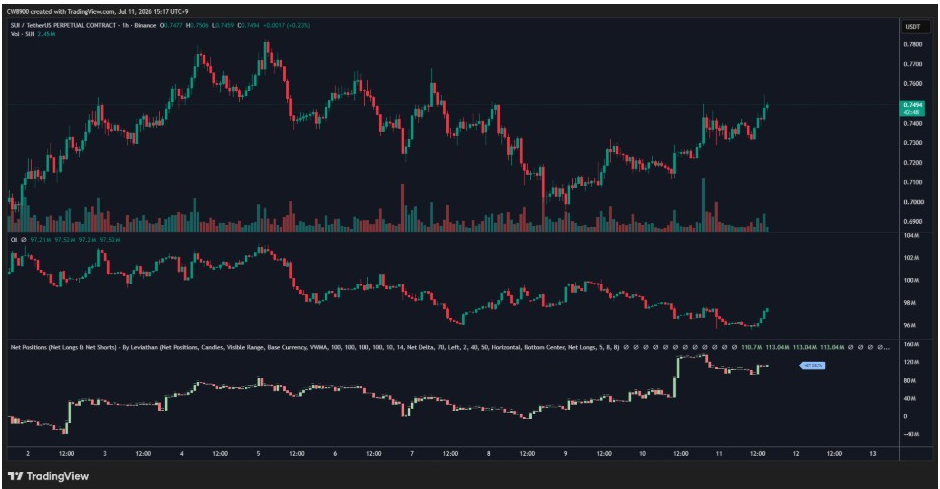Click the 0.7200 price axis label
Image resolution: width=940 pixels, height=489 pixels.
(912, 163)
